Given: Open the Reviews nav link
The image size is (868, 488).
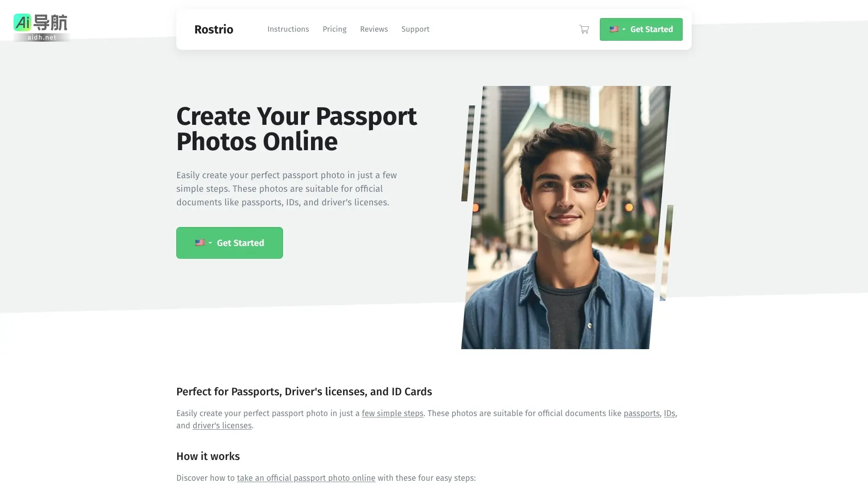Looking at the screenshot, I should 374,29.
